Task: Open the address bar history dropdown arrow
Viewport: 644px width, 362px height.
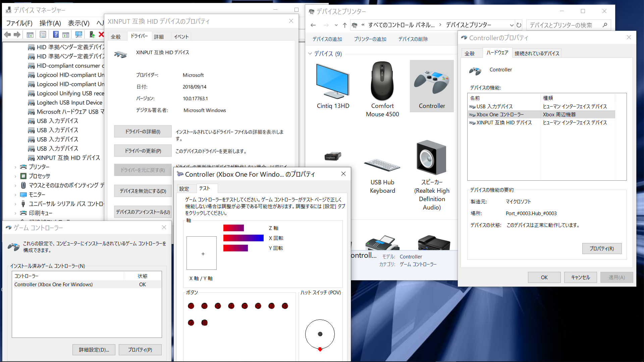Action: [512, 25]
